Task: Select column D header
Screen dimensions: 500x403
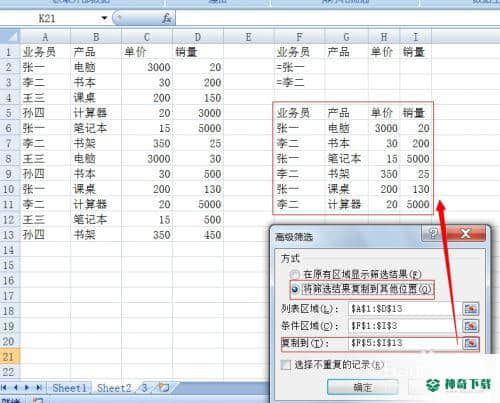Action: 198,37
